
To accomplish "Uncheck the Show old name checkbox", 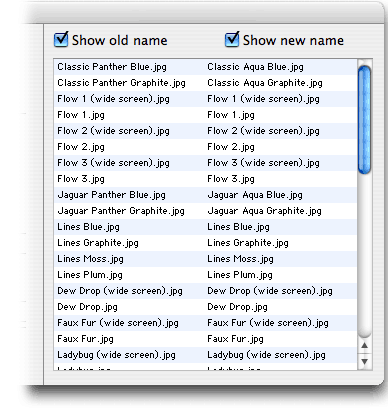I will coord(61,40).
